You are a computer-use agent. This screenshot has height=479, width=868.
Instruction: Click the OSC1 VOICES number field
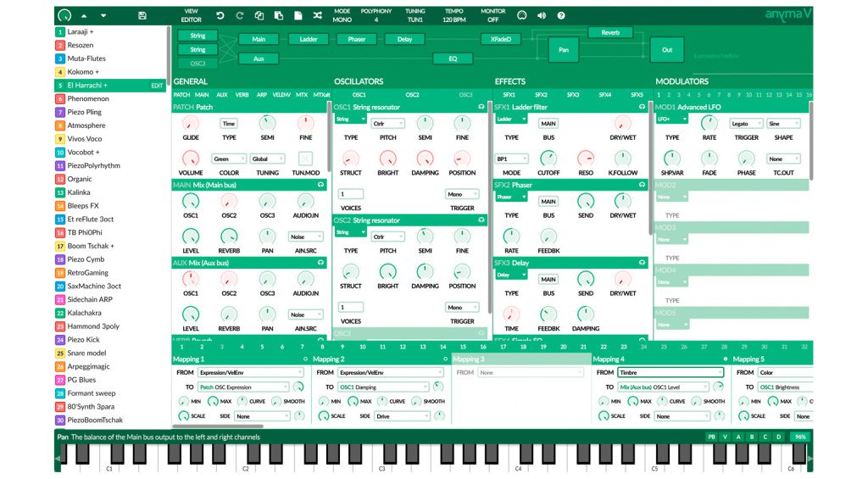pyautogui.click(x=351, y=194)
